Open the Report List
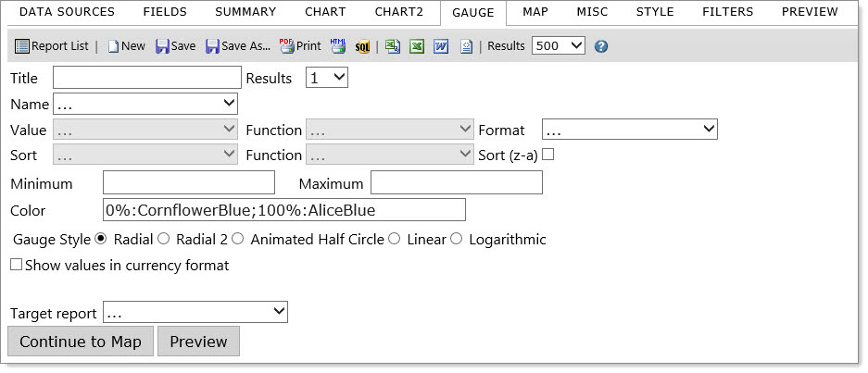Image resolution: width=868 pixels, height=373 pixels. pos(51,46)
